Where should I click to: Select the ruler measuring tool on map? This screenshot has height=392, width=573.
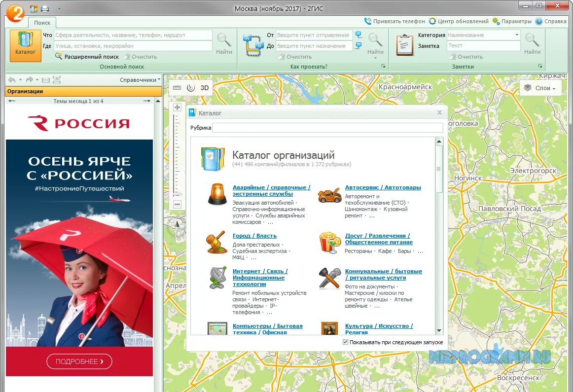pyautogui.click(x=177, y=88)
